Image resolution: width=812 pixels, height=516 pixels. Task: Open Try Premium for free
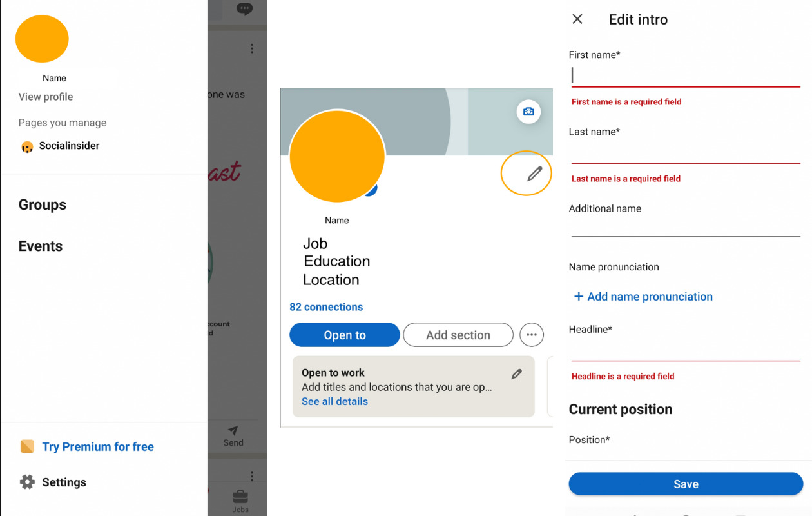pos(98,446)
